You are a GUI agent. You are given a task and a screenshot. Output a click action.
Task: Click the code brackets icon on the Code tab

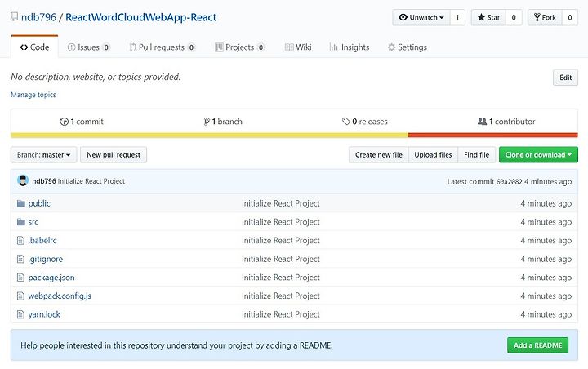[x=24, y=47]
